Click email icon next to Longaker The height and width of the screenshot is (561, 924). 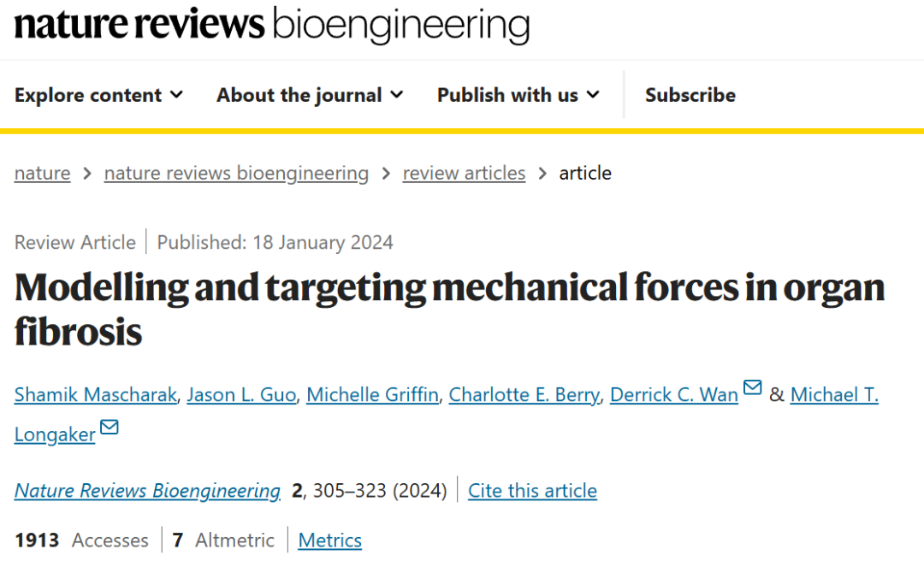110,428
